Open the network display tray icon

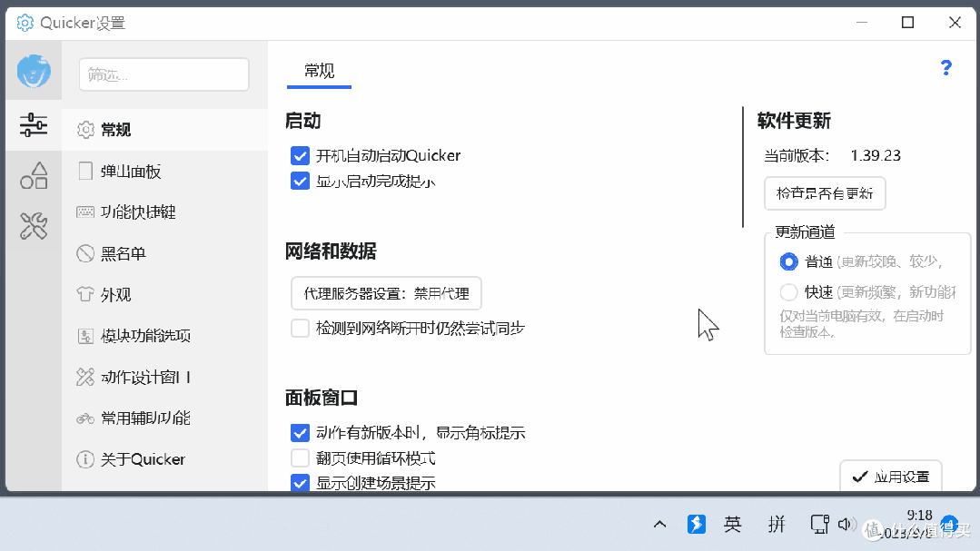coord(819,524)
